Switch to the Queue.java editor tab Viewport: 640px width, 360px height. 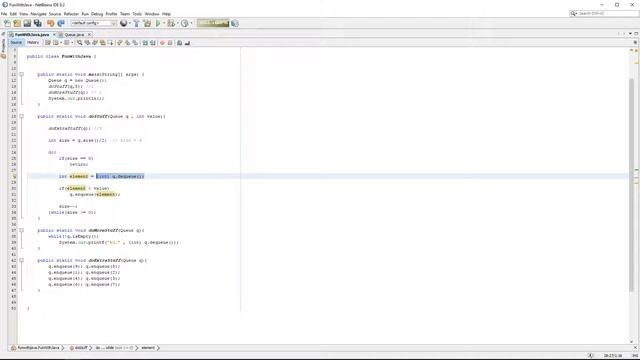click(74, 35)
